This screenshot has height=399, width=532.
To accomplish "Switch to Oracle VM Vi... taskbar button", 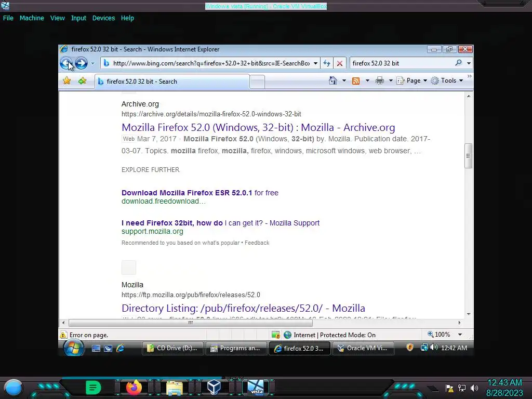I will click(x=363, y=348).
